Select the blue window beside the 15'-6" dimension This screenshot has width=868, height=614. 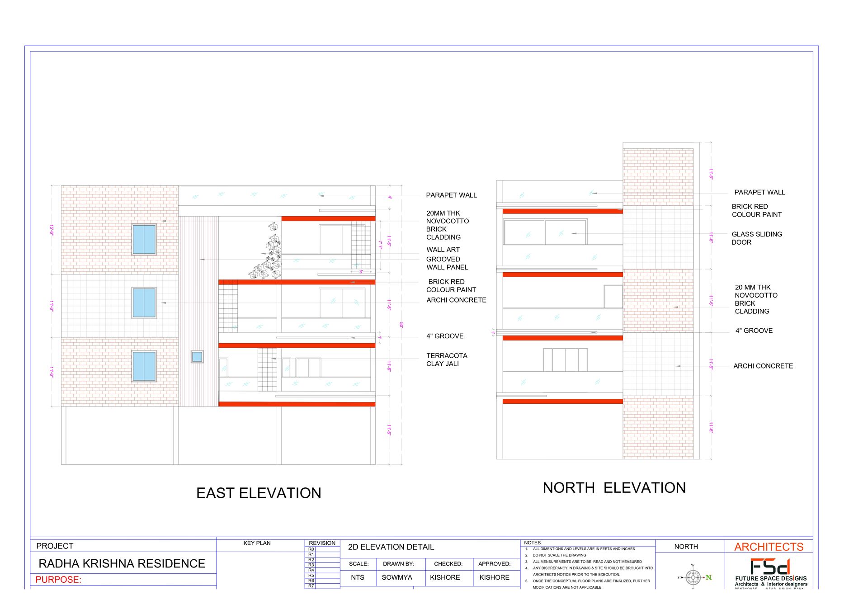coord(144,239)
